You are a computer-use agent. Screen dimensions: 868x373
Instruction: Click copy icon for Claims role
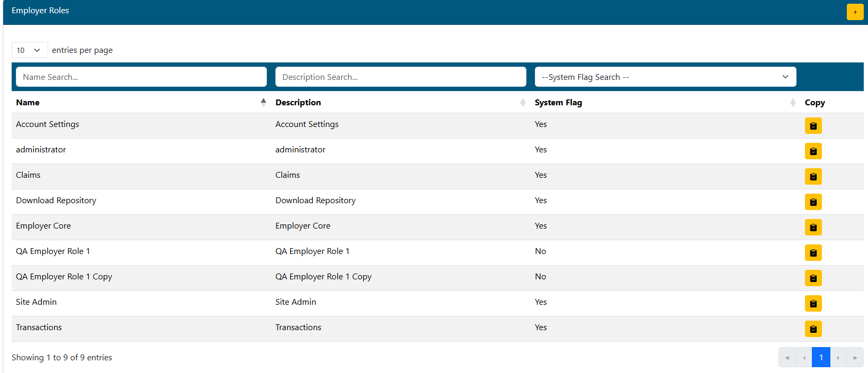tap(813, 177)
